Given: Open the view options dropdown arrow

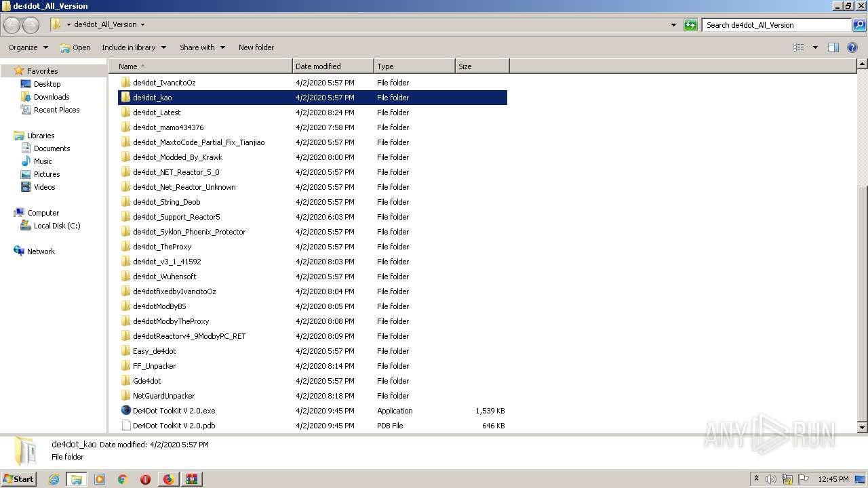Looking at the screenshot, I should coord(815,47).
